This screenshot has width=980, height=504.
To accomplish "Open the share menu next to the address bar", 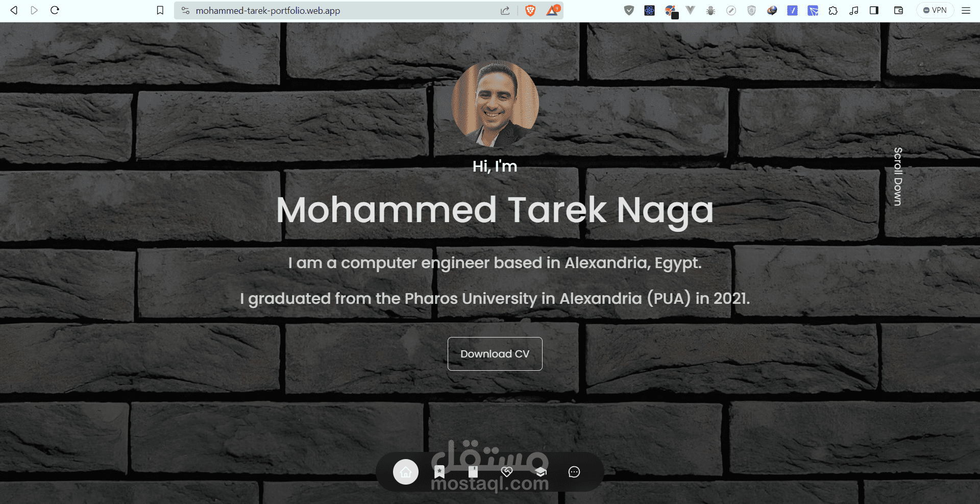I will 505,10.
